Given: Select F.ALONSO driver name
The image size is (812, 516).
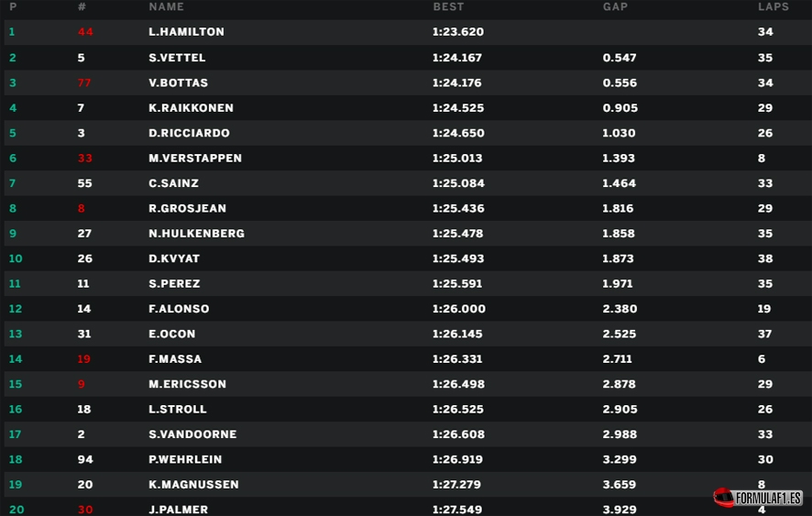Looking at the screenshot, I should 180,309.
